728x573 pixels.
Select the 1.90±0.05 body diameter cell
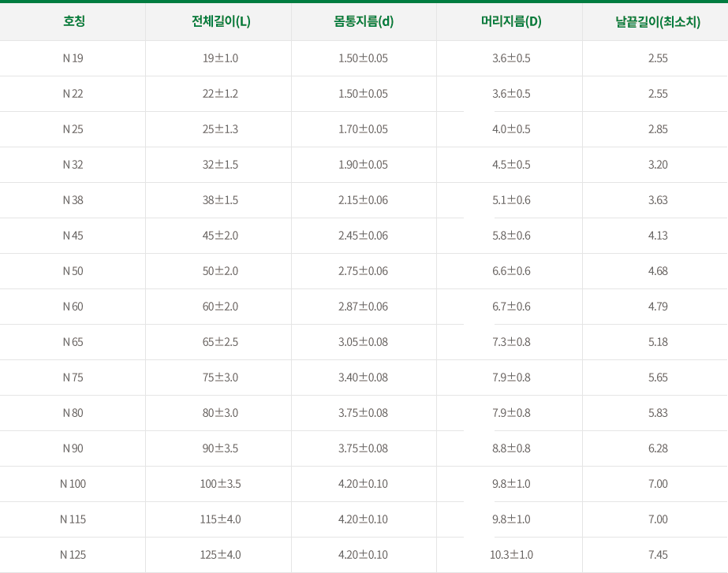[x=363, y=165]
